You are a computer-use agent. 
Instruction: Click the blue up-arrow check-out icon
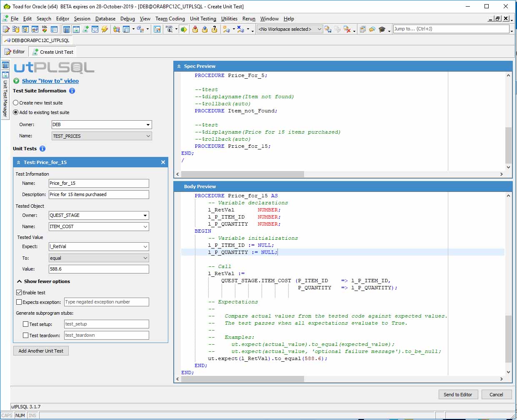(x=205, y=29)
